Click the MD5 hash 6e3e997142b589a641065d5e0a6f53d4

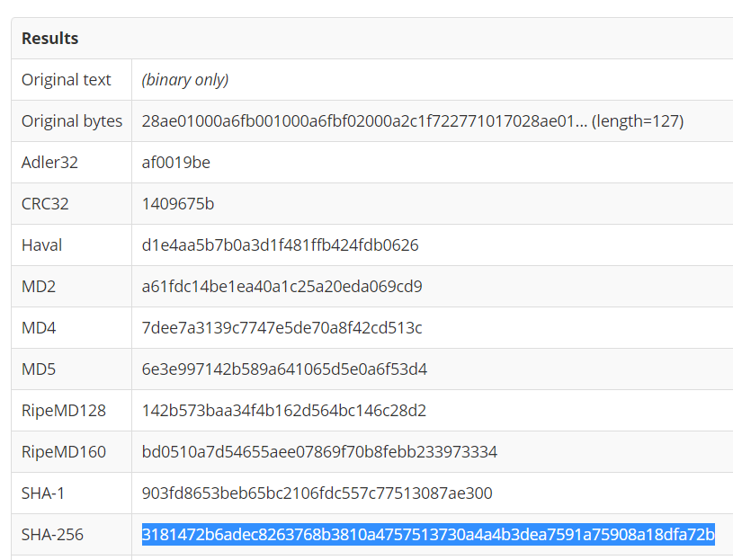click(x=284, y=369)
